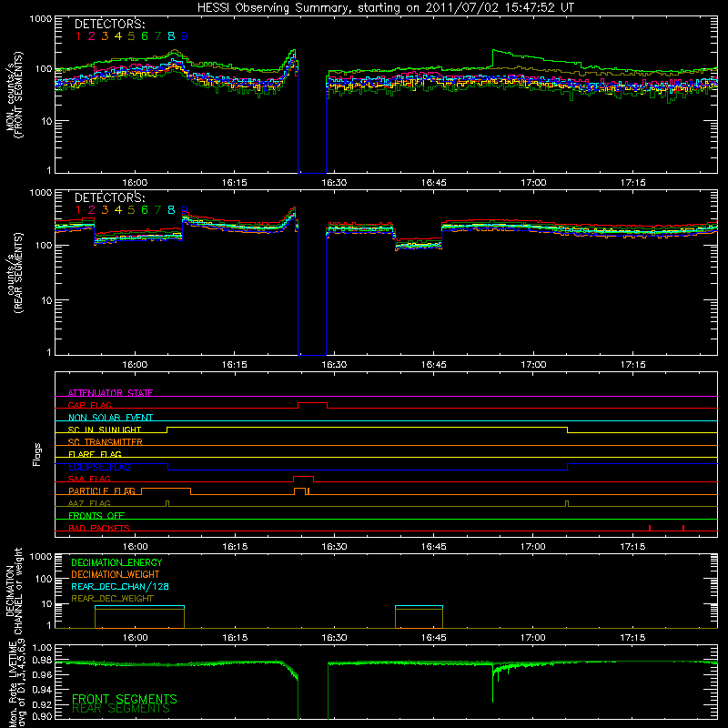Click yellow detector 4 in rear segments legend
The height and width of the screenshot is (728, 728).
[118, 210]
